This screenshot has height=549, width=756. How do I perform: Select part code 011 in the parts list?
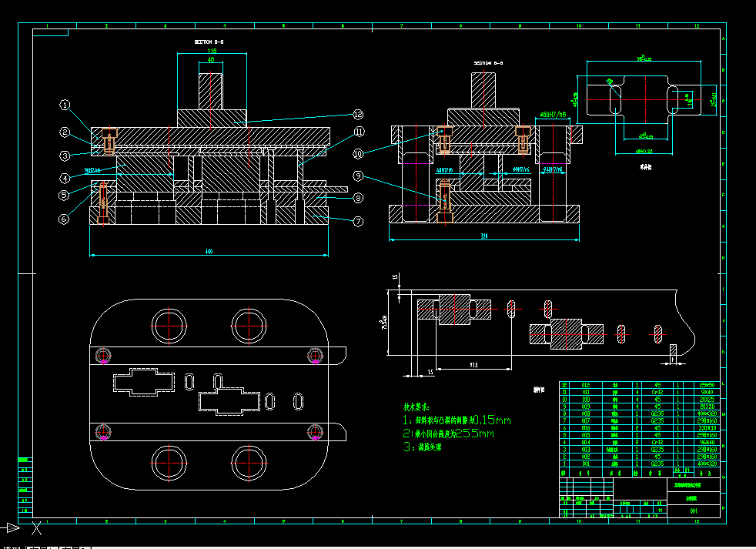click(x=586, y=392)
